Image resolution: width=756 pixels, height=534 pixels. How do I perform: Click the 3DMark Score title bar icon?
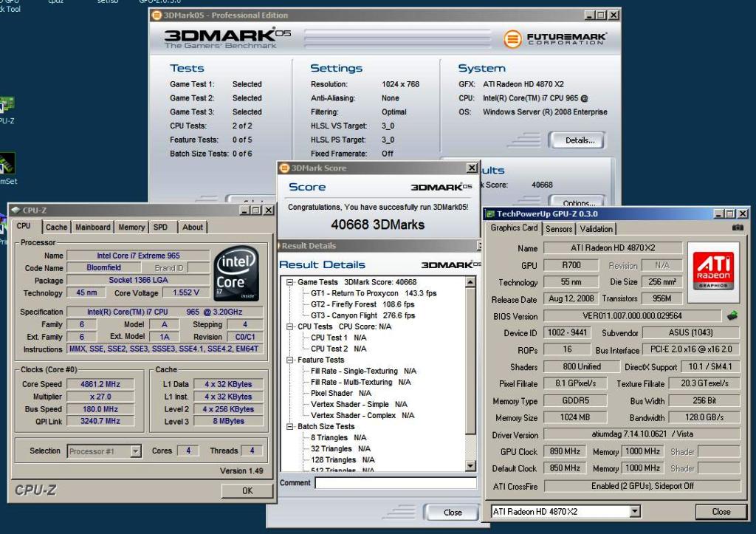click(285, 168)
